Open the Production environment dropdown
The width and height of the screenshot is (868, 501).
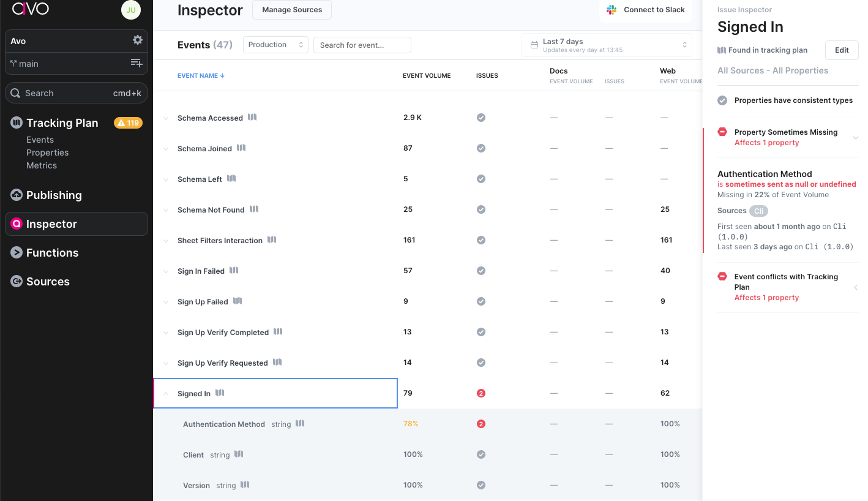[275, 44]
